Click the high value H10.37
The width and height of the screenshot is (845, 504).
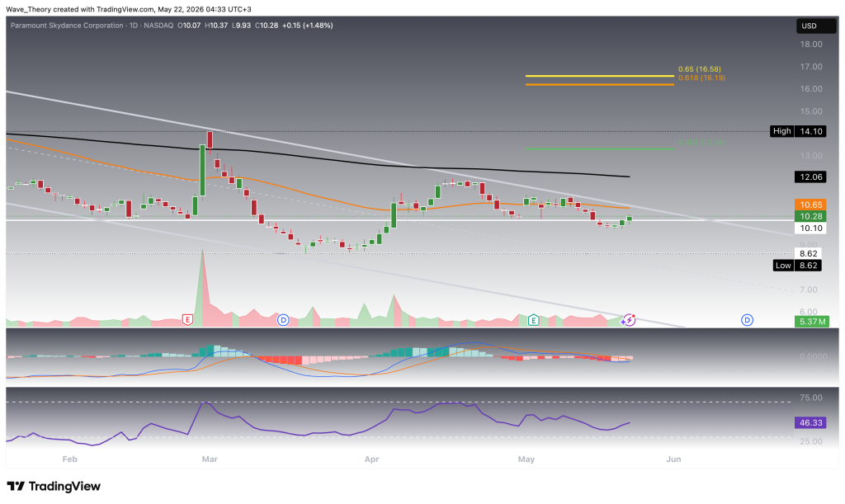pyautogui.click(x=216, y=26)
